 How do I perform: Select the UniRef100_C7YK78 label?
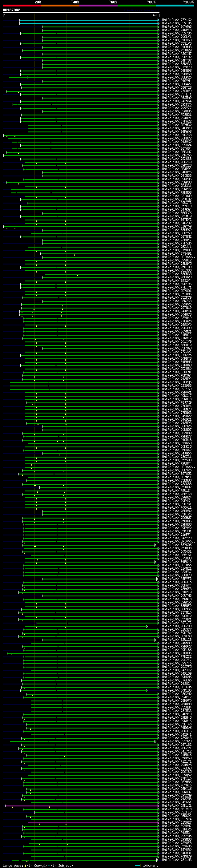click(177, 67)
